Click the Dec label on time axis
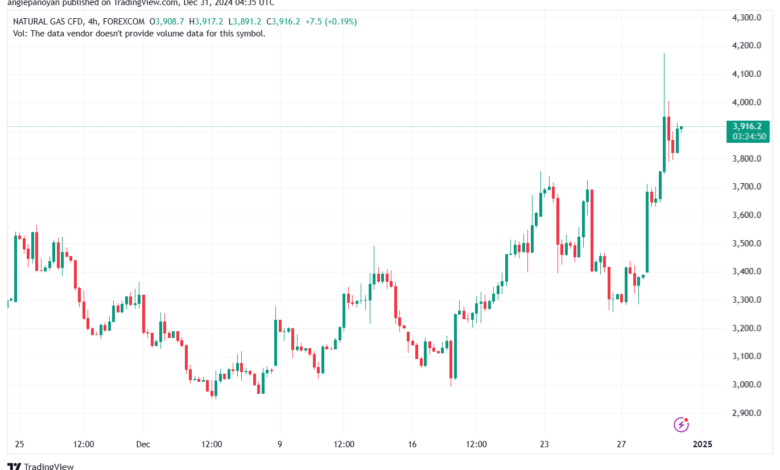The height and width of the screenshot is (470, 780). coord(143,444)
